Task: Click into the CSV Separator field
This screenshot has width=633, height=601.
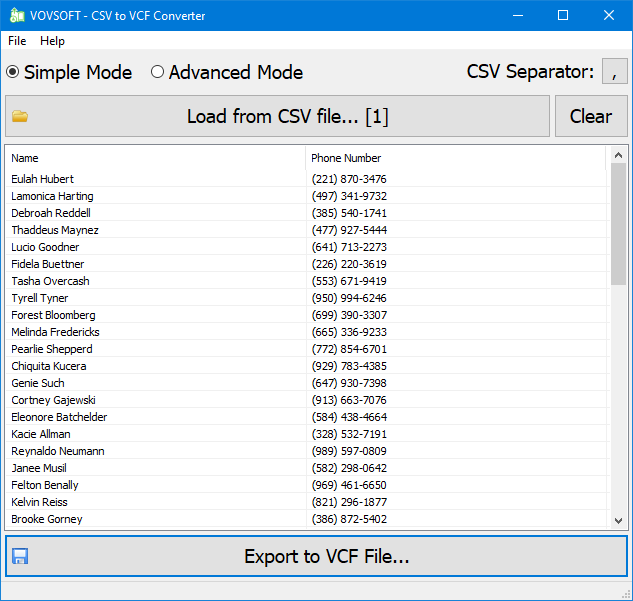Action: [614, 72]
